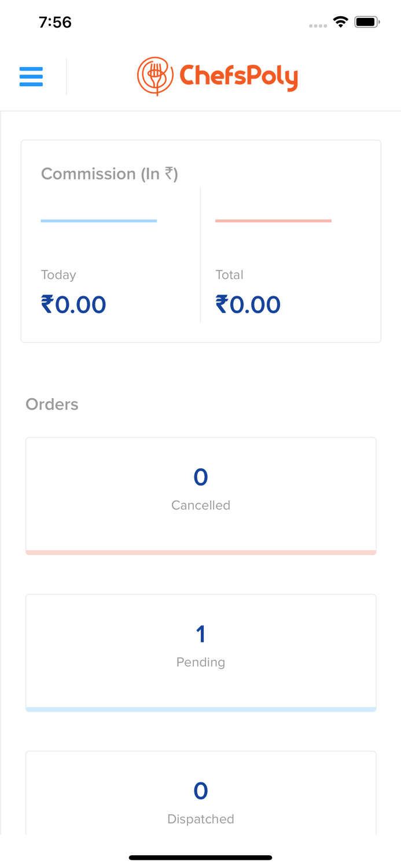Image resolution: width=401 pixels, height=868 pixels.
Task: Open the hamburger menu
Action: [31, 76]
